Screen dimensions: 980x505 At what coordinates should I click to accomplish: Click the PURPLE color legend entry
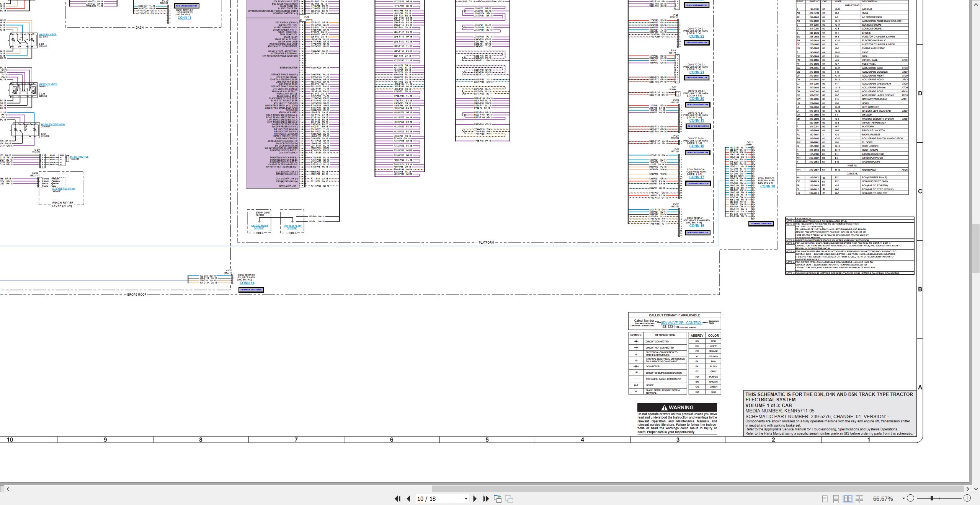coord(714,377)
